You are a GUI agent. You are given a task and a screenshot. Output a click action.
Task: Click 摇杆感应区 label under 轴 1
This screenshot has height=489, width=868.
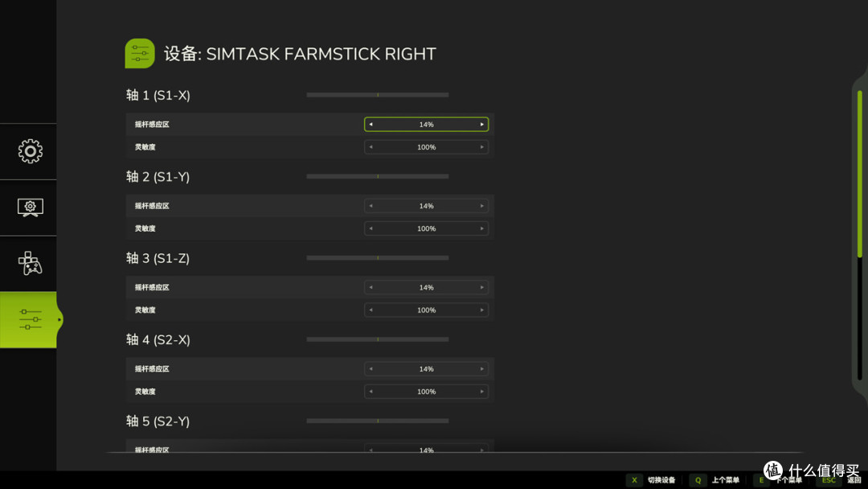[152, 125]
